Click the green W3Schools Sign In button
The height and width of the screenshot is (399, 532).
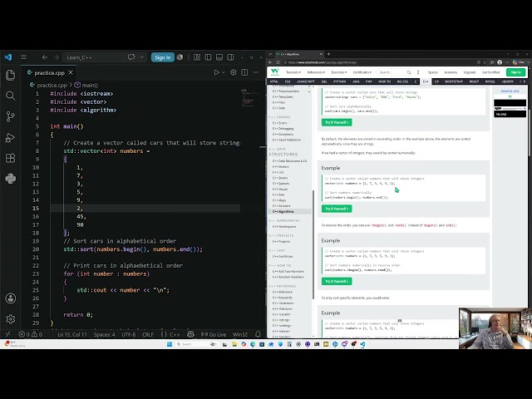coord(515,72)
